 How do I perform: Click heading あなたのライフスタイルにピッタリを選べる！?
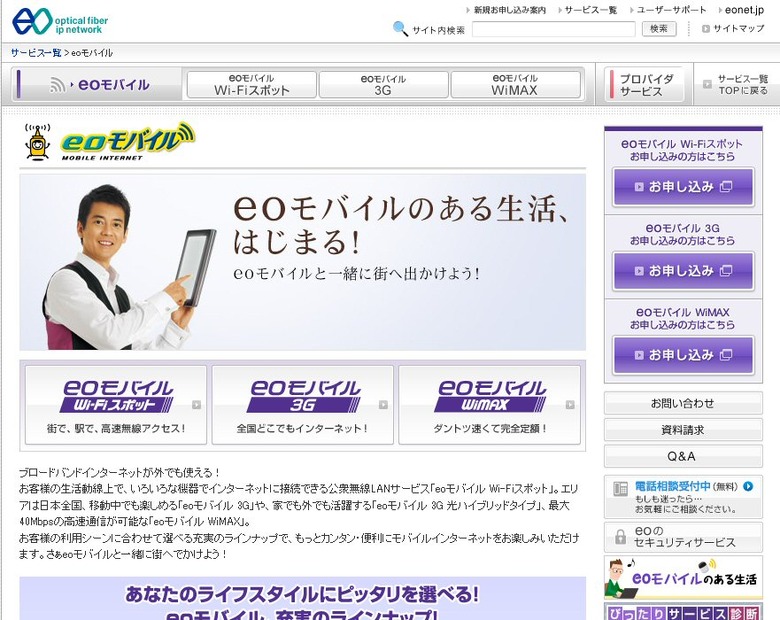pyautogui.click(x=302, y=594)
